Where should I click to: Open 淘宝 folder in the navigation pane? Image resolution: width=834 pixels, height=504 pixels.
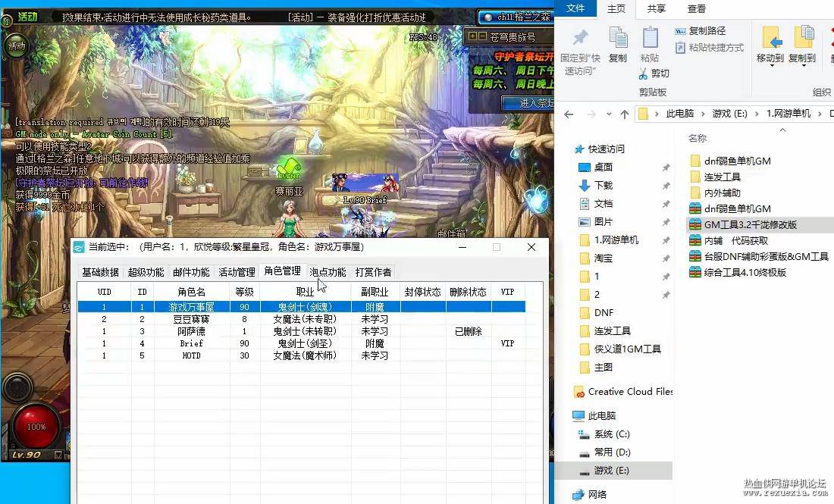[x=604, y=258]
